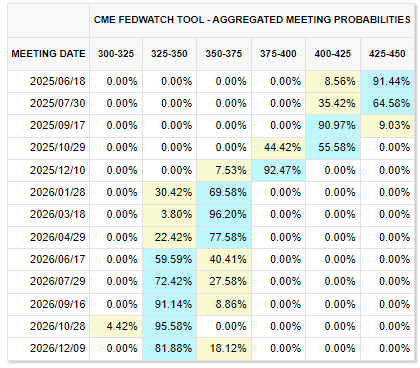Select the 90.97% cell for 2025/09/17
420x368 pixels.
pyautogui.click(x=333, y=126)
